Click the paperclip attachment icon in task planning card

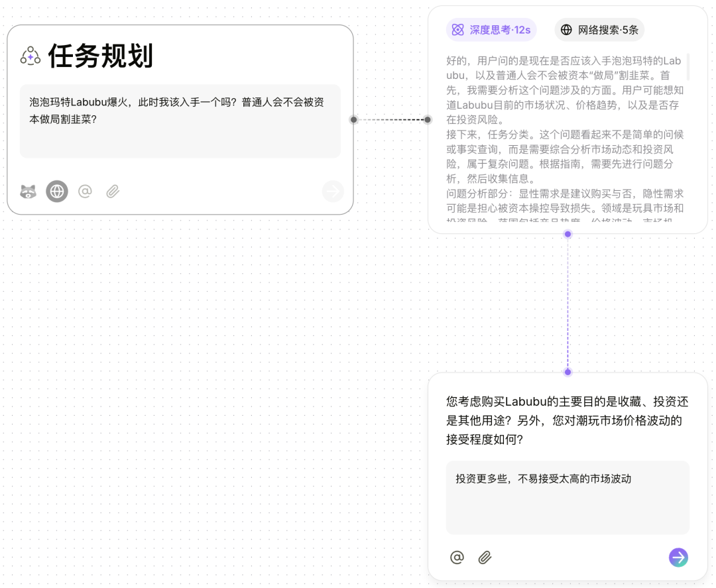tap(113, 191)
